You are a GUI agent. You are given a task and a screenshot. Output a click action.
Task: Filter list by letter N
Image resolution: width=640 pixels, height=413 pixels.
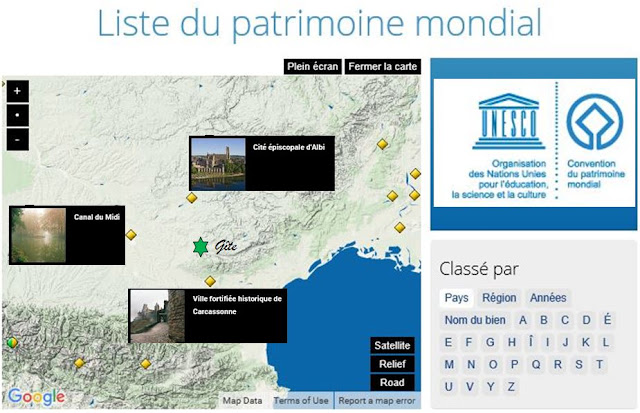pos(471,364)
